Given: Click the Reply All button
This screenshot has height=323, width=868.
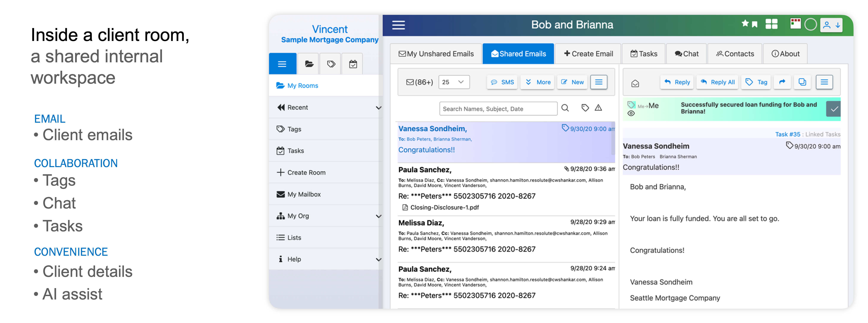Looking at the screenshot, I should 717,82.
